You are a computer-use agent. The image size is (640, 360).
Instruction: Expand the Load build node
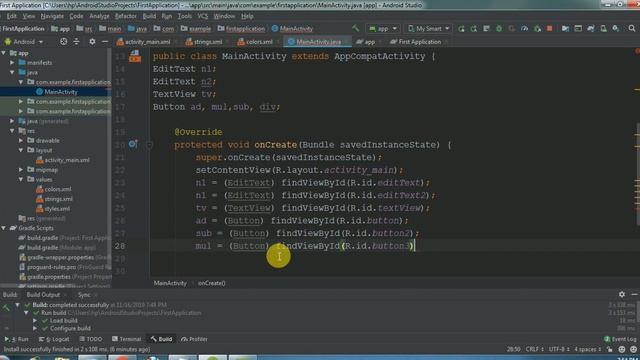coord(36,321)
